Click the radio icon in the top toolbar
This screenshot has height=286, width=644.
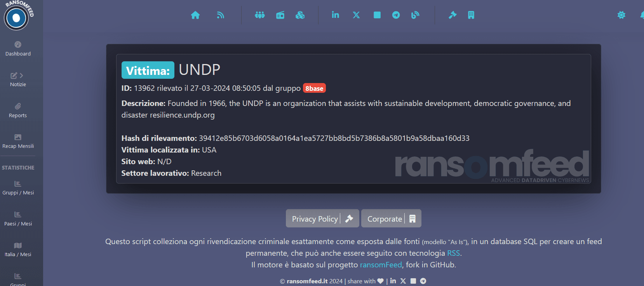pos(280,15)
